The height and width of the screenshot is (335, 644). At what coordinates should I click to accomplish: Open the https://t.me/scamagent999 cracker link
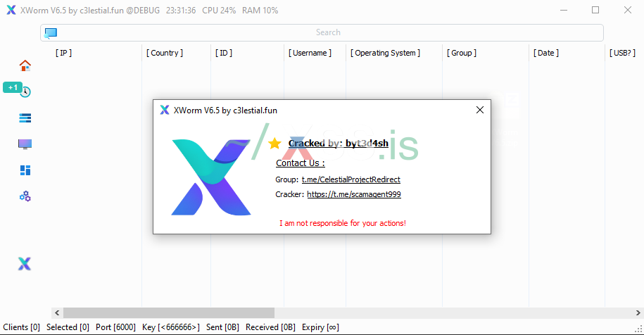354,194
